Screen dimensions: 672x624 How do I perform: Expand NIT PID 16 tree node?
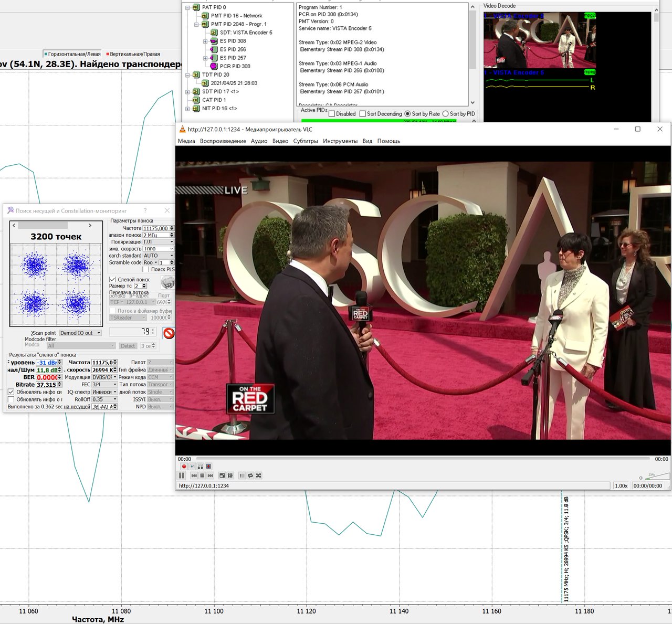(187, 108)
